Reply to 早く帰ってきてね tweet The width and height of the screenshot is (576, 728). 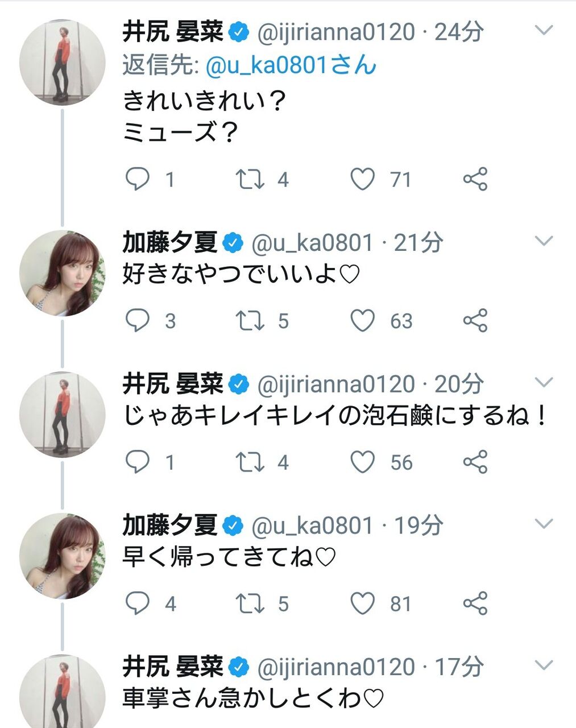click(x=137, y=603)
